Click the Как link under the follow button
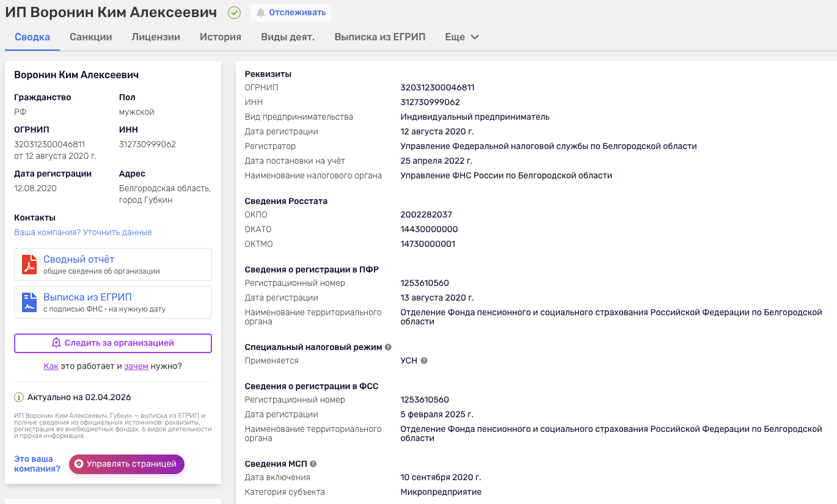Viewport: 837px width, 504px height. [51, 366]
